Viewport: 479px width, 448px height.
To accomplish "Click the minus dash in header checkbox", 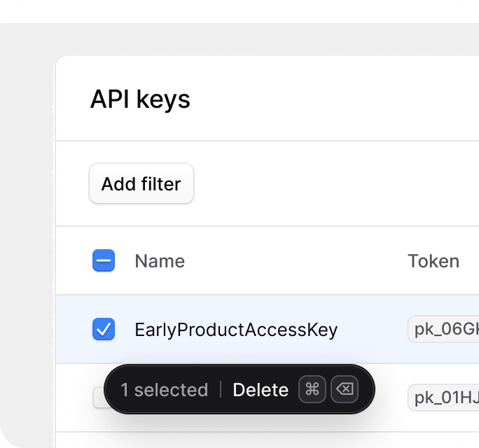I will [104, 260].
